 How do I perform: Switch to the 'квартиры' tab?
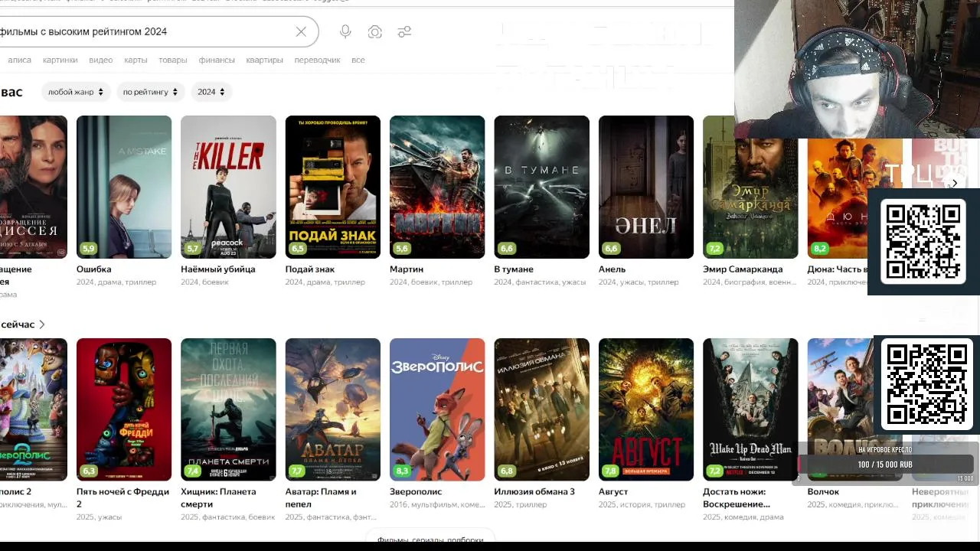pos(264,60)
